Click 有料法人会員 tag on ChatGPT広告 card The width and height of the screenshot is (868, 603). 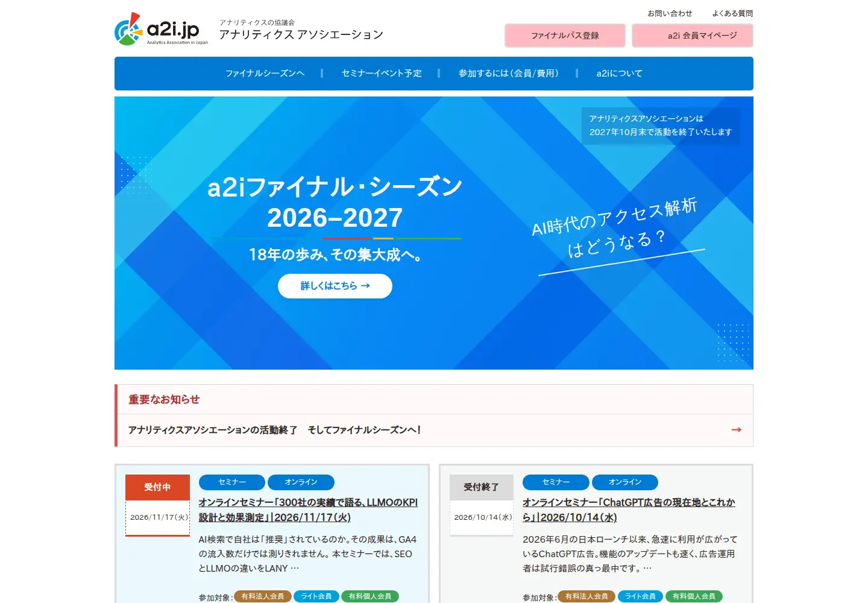pyautogui.click(x=587, y=596)
